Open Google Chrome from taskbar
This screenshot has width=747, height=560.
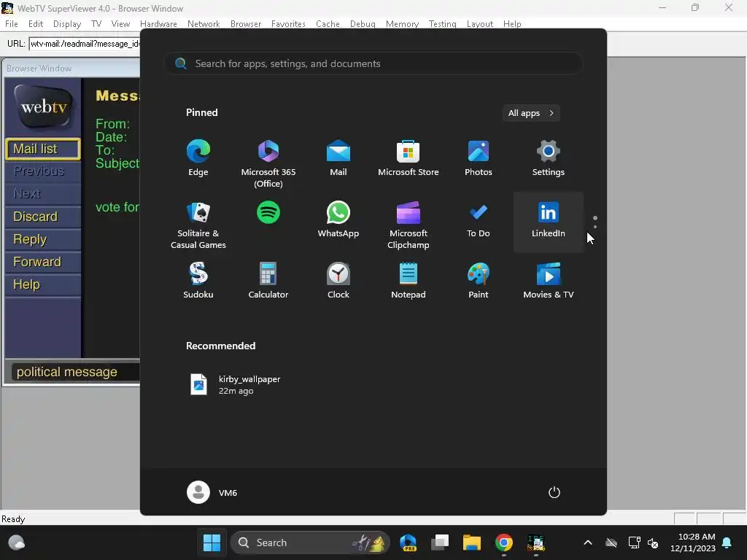[503, 542]
